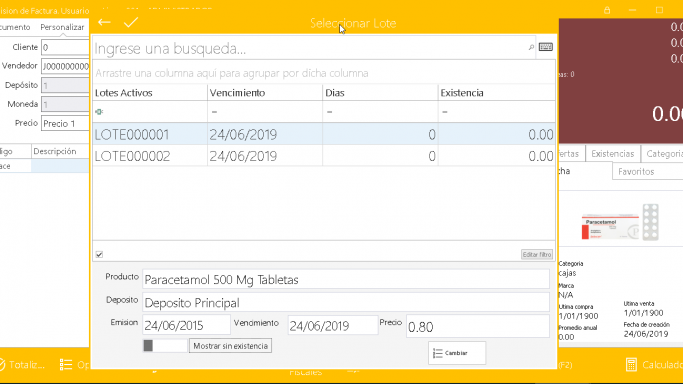Click the Lotes Activos filter row cell
The image size is (683, 384).
point(150,112)
